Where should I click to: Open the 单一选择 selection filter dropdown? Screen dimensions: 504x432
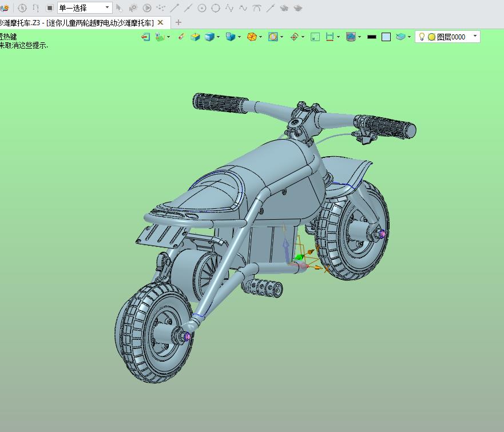[107, 8]
